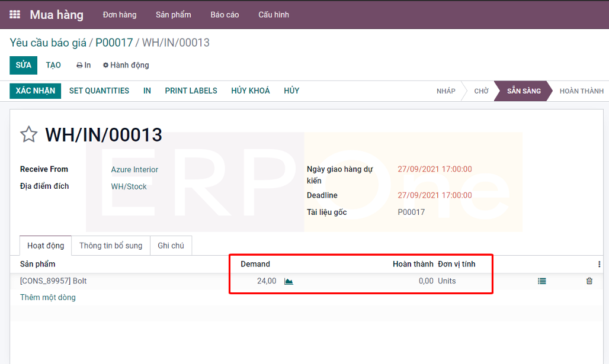Click the HỦY cancel button
Screen dimensions: 609x364
tap(291, 91)
